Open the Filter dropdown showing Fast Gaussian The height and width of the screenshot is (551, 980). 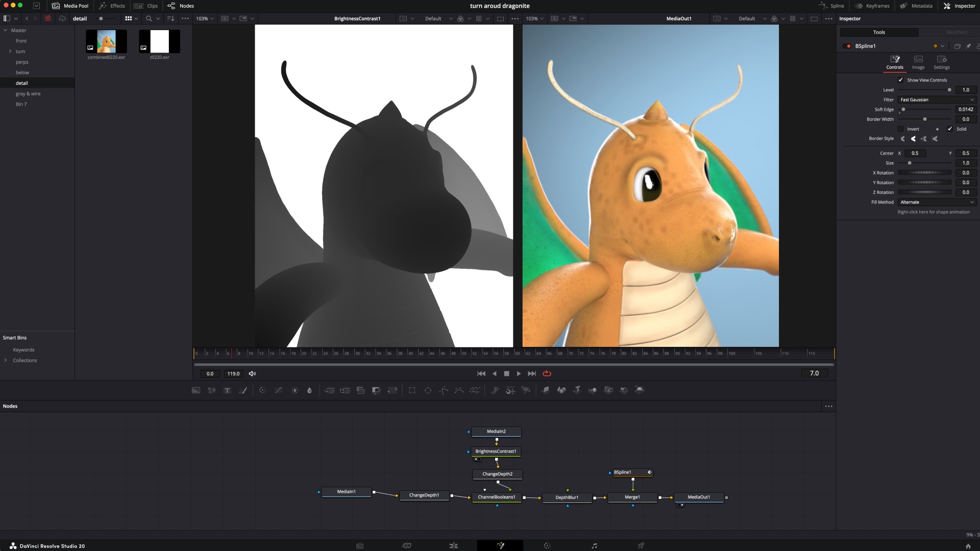[x=937, y=99]
